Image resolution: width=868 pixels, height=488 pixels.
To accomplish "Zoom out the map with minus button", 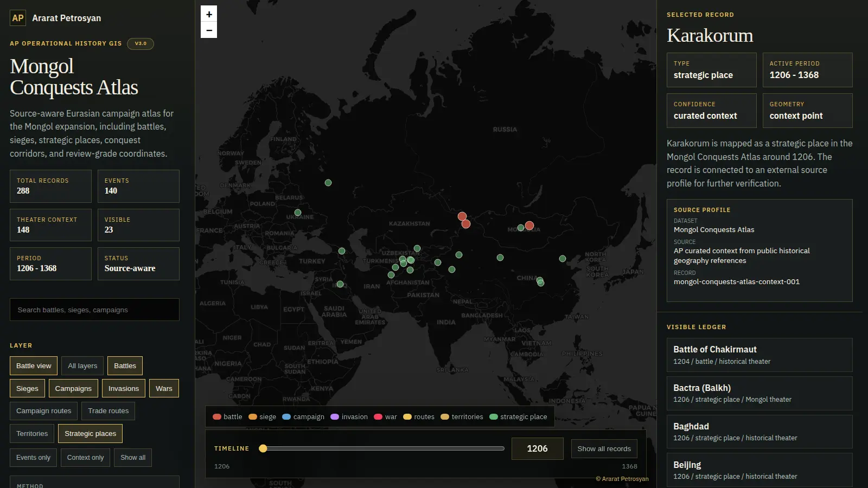I will [209, 30].
